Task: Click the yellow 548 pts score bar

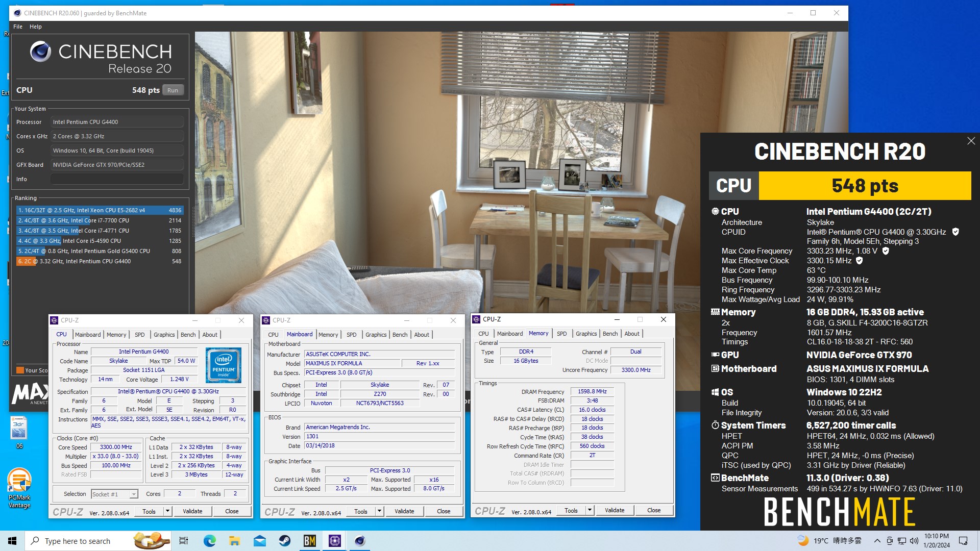Action: point(865,186)
